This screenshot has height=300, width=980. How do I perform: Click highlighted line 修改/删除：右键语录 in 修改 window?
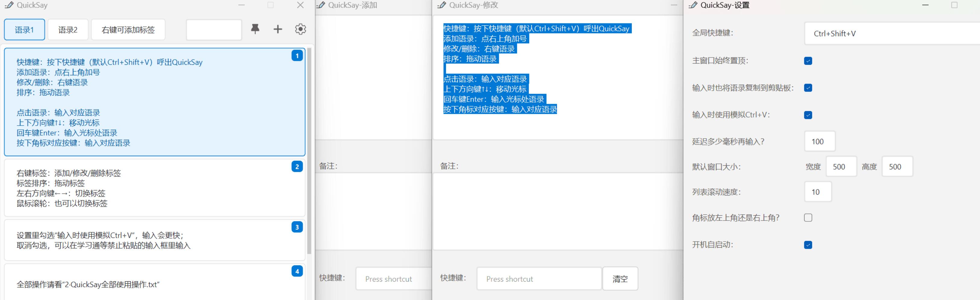(x=479, y=49)
